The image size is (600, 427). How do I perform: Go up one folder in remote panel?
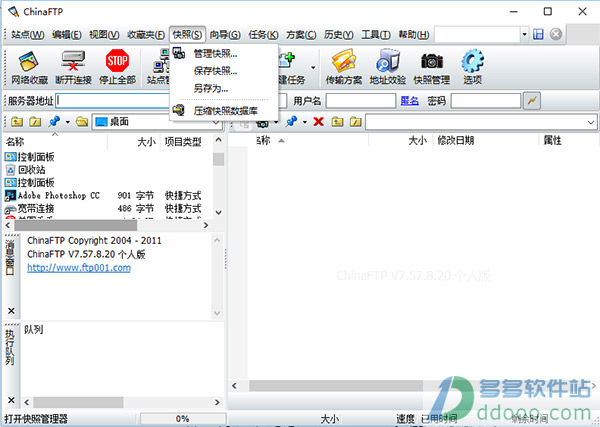point(337,122)
